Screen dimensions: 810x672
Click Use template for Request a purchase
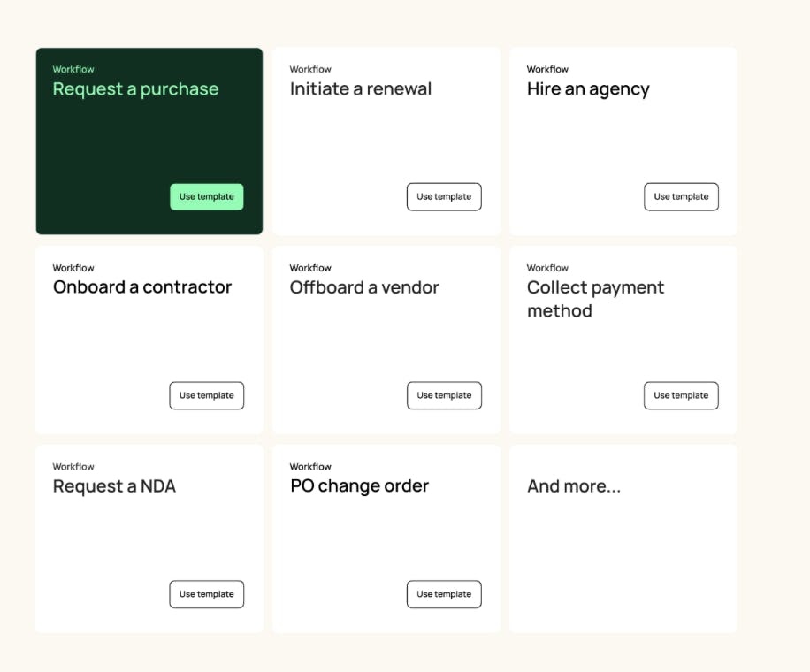206,197
